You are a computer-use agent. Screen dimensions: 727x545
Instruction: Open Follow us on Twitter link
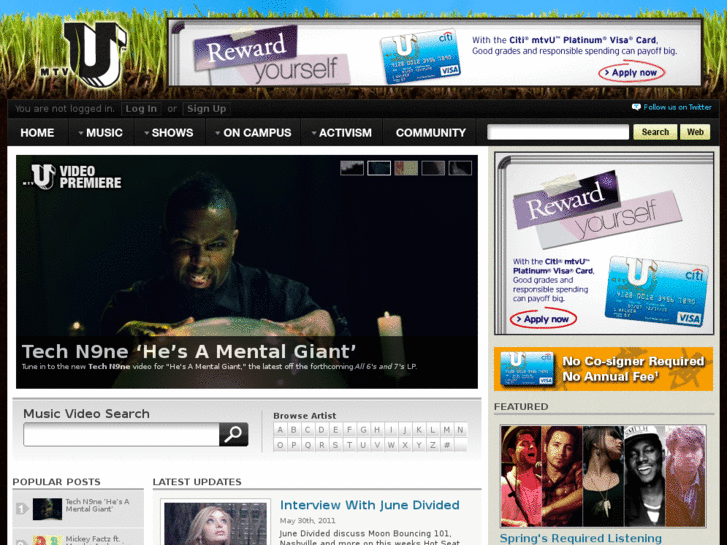[677, 107]
